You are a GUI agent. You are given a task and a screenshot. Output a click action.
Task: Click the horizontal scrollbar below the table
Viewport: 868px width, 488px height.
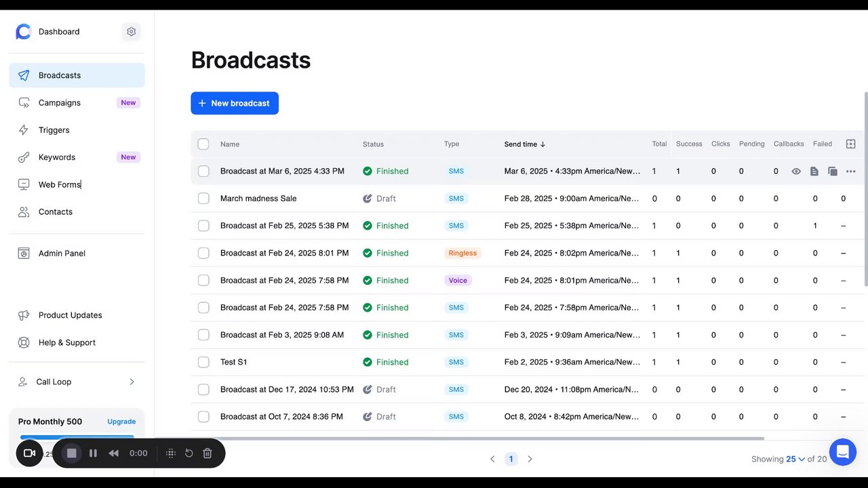(x=460, y=439)
